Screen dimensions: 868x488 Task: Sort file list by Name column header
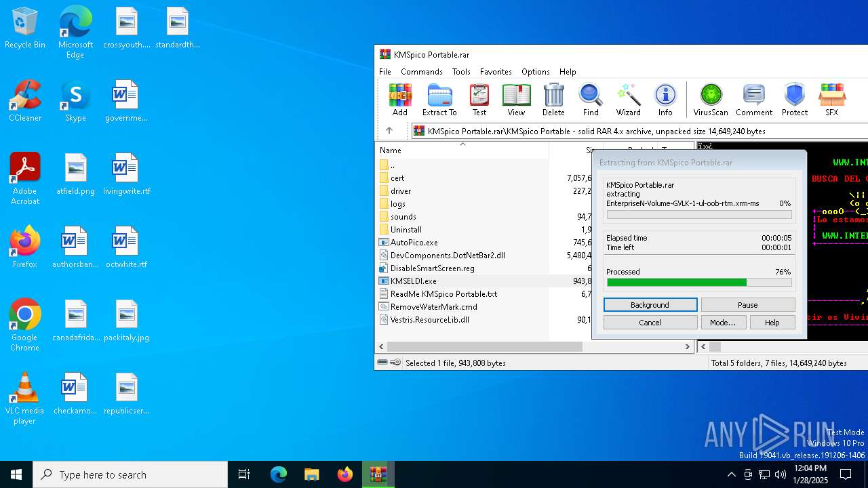pos(461,150)
